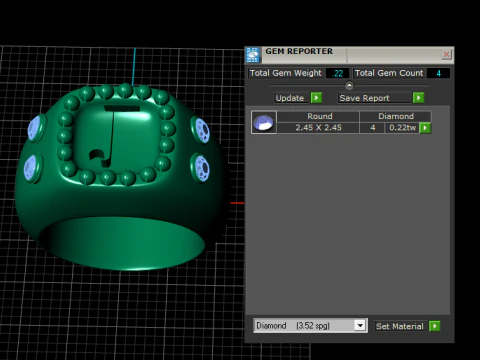Click the '2.45 X 2.45' size cell
Screen dimensions: 480x360
[x=318, y=128]
